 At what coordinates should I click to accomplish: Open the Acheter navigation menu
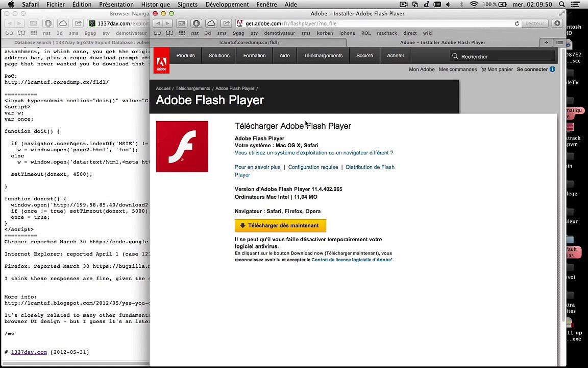coord(396,56)
